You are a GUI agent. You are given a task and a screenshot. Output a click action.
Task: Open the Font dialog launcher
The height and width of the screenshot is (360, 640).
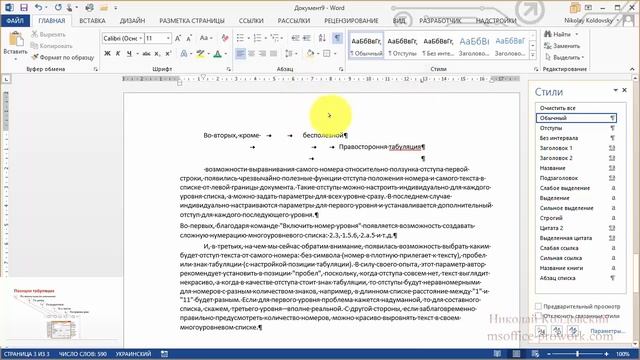click(229, 69)
